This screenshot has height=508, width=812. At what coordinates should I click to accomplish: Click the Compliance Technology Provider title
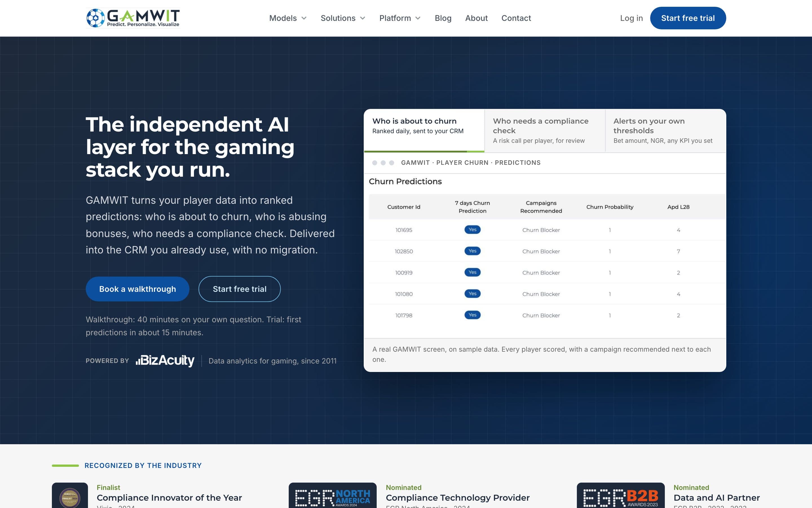pyautogui.click(x=457, y=498)
